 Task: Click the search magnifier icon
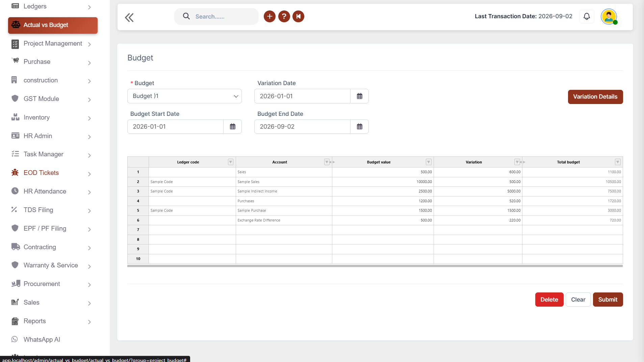click(186, 16)
